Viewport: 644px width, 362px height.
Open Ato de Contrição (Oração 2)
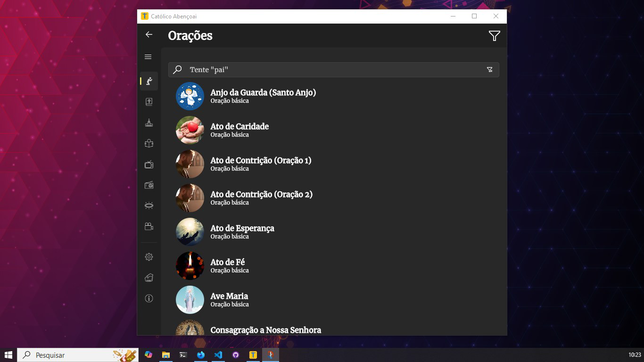point(334,198)
